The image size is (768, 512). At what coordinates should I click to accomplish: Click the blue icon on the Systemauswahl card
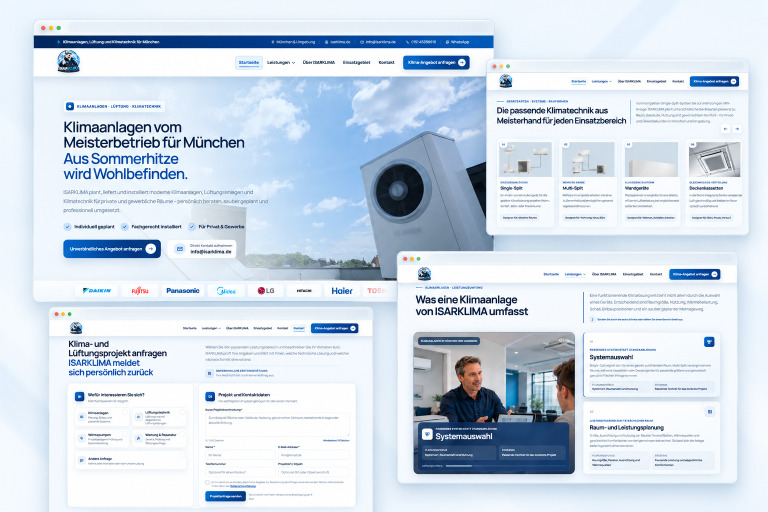(709, 342)
